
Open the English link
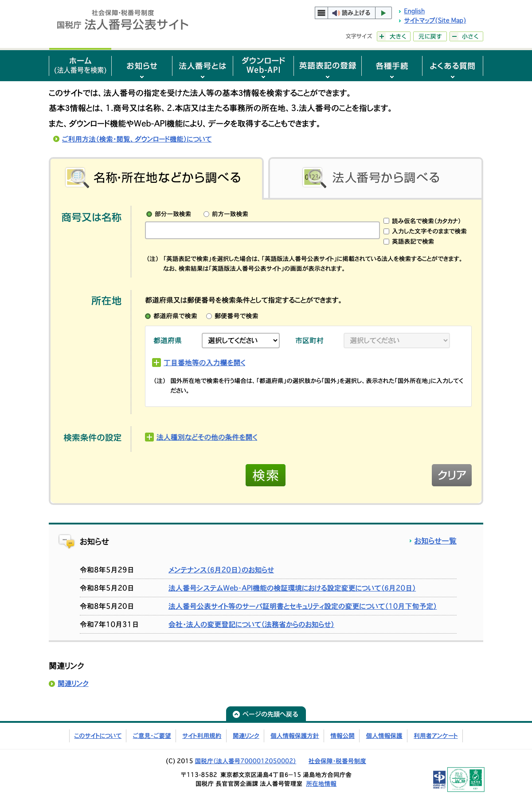pos(414,11)
